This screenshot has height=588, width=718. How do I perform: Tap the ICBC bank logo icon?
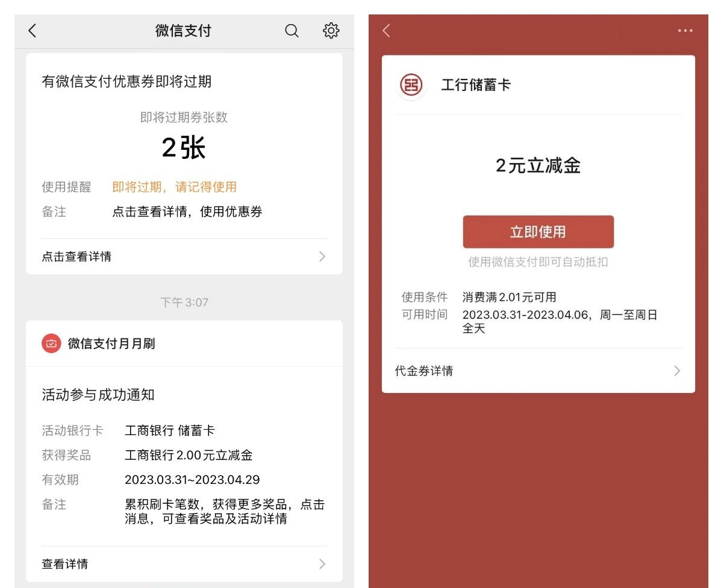point(411,85)
